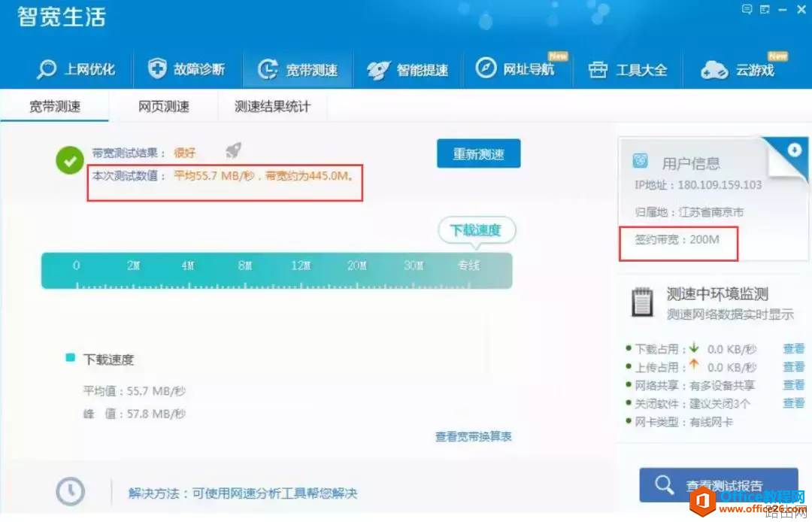Click 查看 next to 下载占用
This screenshot has width=812, height=522.
[x=793, y=348]
